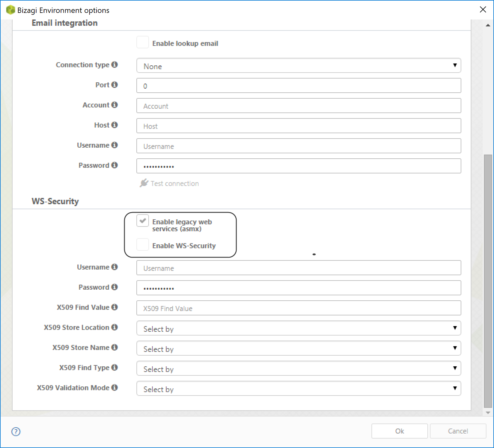This screenshot has width=494, height=448.
Task: Click the scrollbar up arrow
Action: (x=488, y=25)
